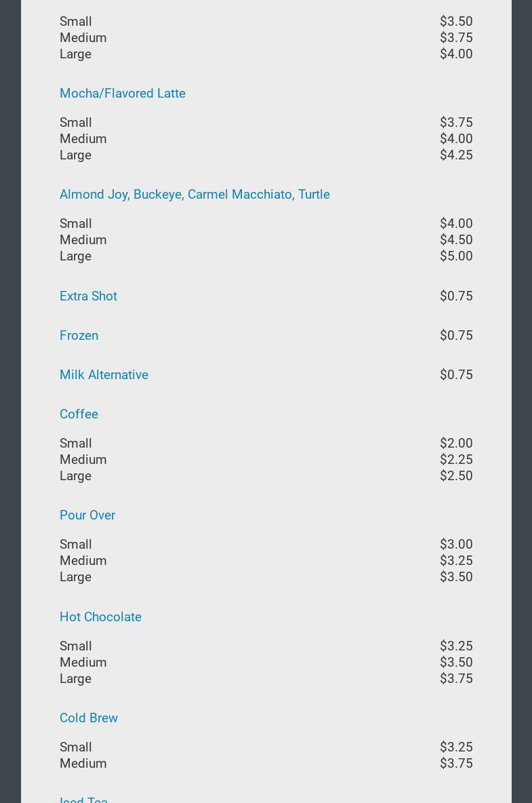Select the Cold Brew heading
Screen dimensions: 532x803
(x=89, y=718)
